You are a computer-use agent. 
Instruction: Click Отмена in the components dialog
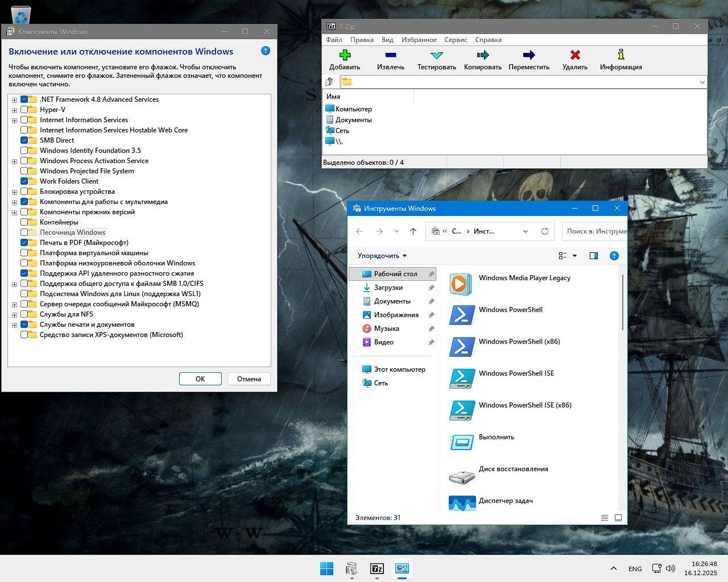tap(249, 379)
